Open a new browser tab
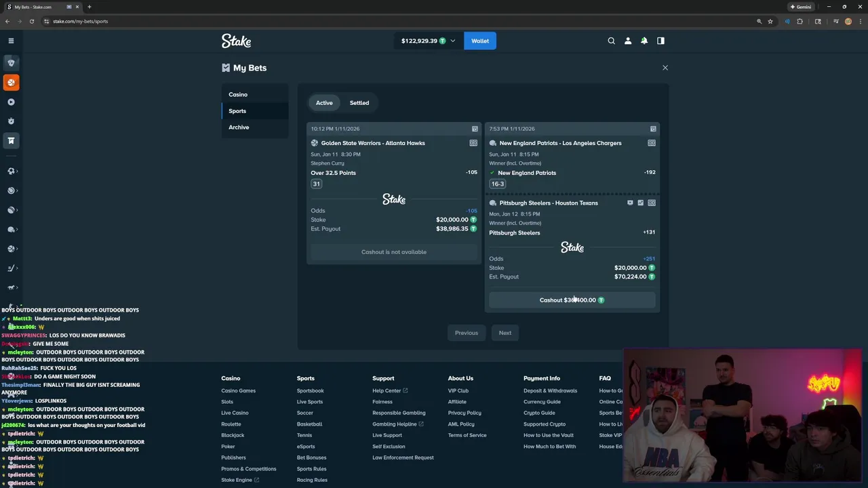The width and height of the screenshot is (868, 488). (x=89, y=7)
